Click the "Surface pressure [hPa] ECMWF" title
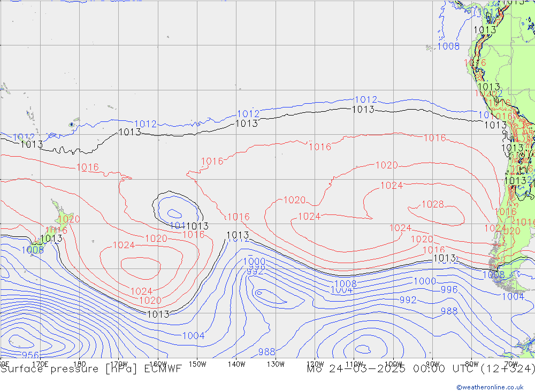Image resolution: width=535 pixels, height=392 pixels. (91, 369)
